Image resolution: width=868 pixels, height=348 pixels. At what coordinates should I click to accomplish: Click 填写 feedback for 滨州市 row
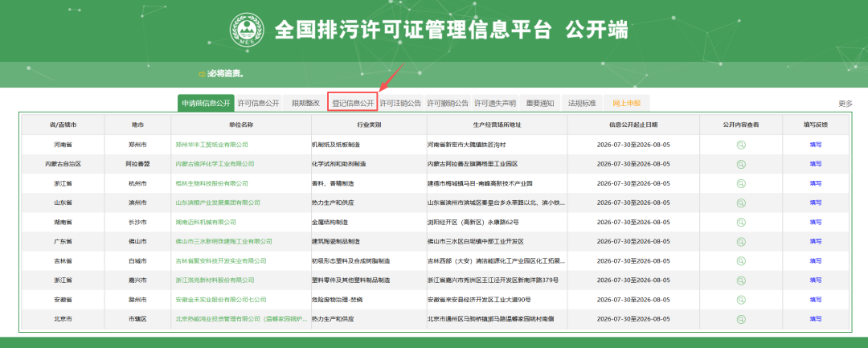pos(816,203)
